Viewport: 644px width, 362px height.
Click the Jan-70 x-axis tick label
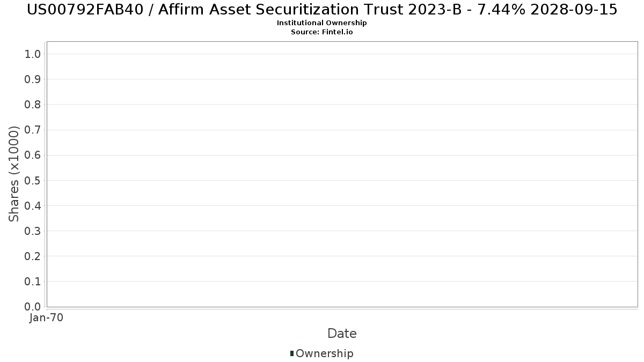coord(46,317)
